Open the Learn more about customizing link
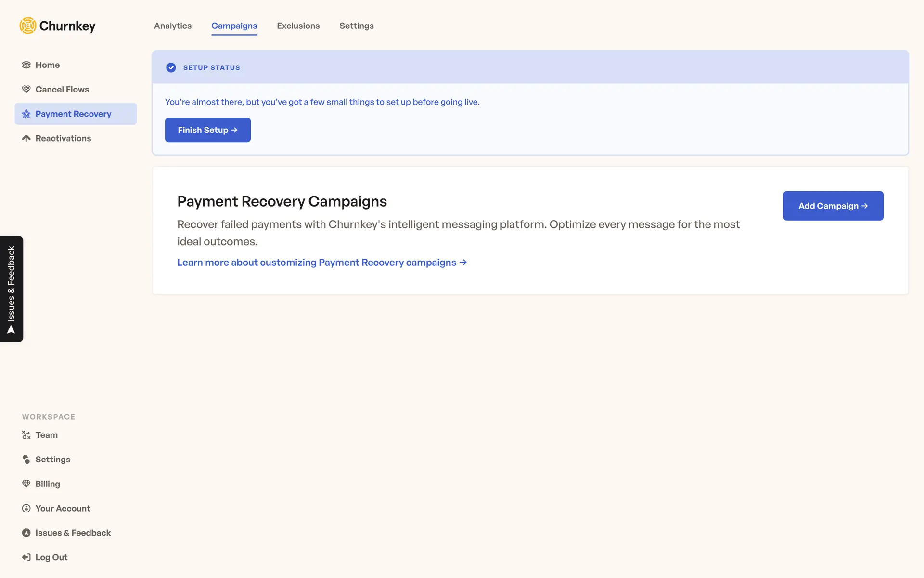This screenshot has height=578, width=924. (321, 263)
